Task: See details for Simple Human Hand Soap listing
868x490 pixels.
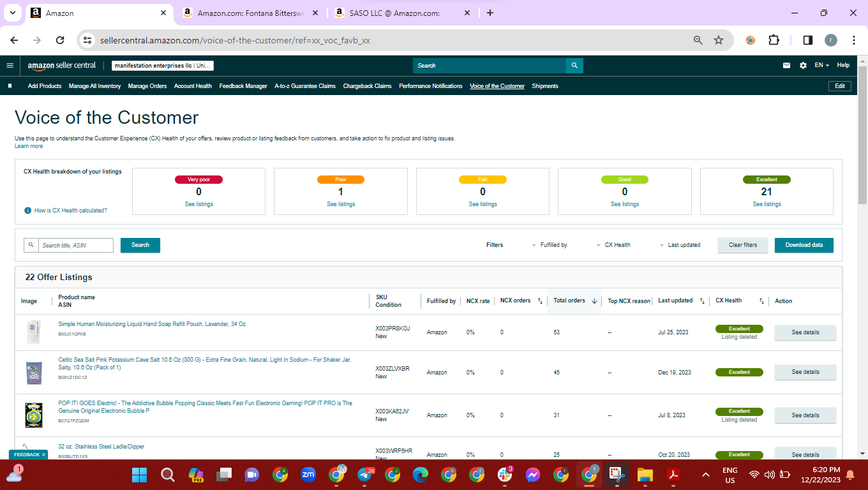Action: click(x=805, y=332)
